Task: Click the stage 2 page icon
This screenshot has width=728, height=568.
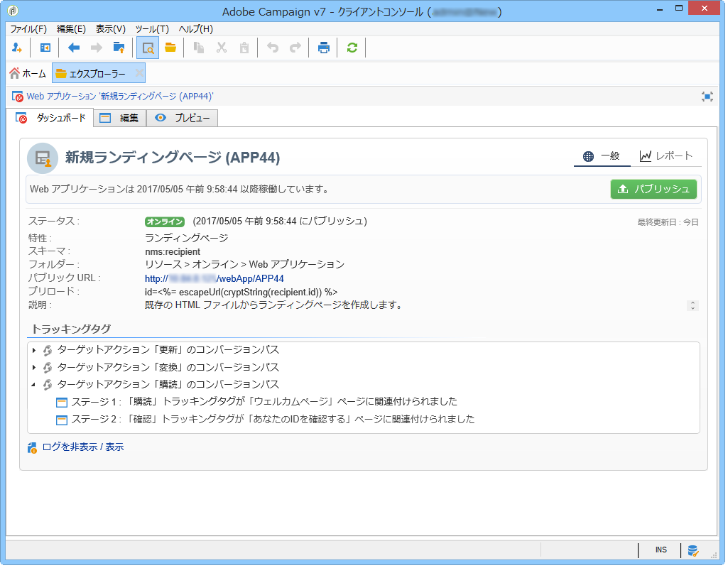Action: pyautogui.click(x=62, y=420)
